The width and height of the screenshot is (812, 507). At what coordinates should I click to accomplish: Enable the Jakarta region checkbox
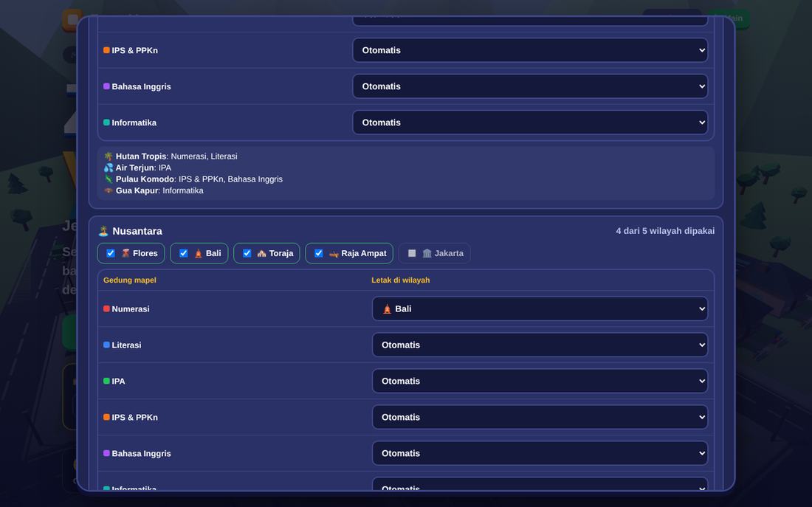[412, 253]
